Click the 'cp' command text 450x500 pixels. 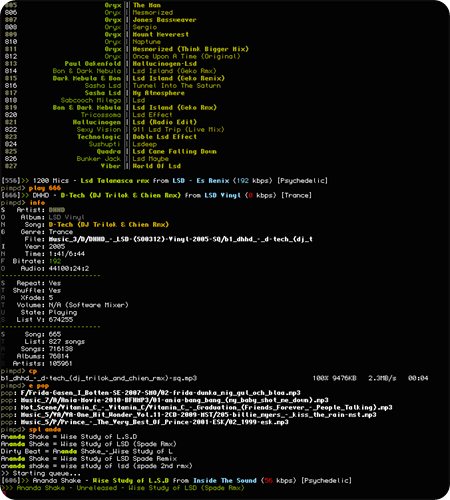(x=33, y=372)
